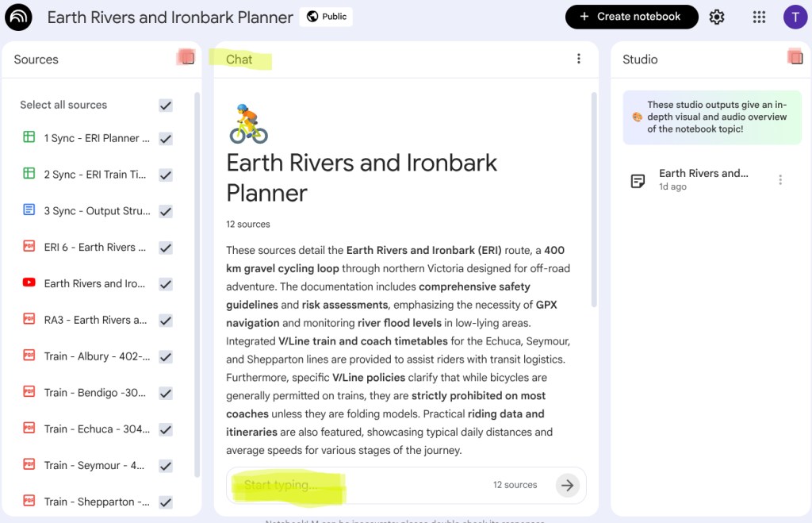Screen dimensions: 812x523
Task: Toggle the Select all sources checkbox
Action: click(166, 105)
